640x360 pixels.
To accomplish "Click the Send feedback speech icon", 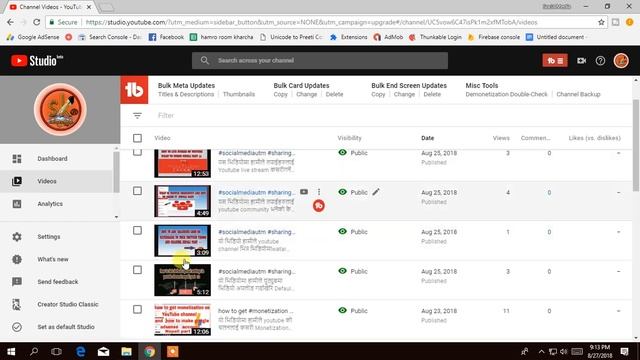I will (17, 282).
